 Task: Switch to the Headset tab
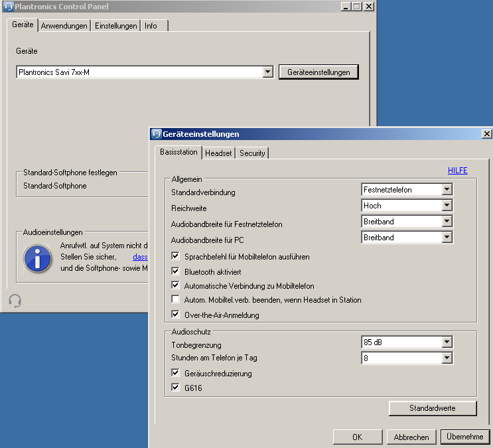tap(218, 153)
